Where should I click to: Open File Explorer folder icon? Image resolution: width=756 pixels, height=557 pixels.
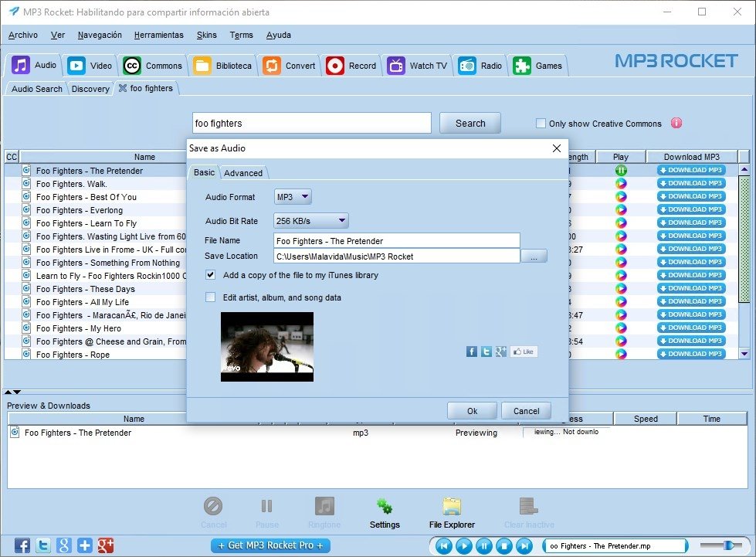452,507
